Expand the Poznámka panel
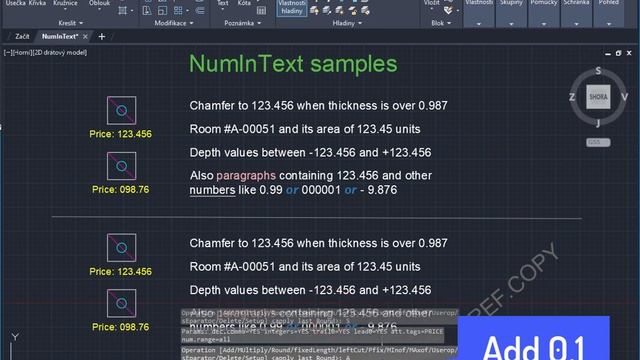The height and width of the screenshot is (360, 640). [x=243, y=23]
